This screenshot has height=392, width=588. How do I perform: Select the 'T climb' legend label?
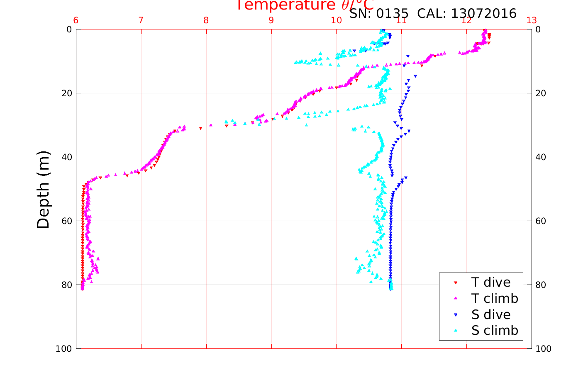(495, 298)
